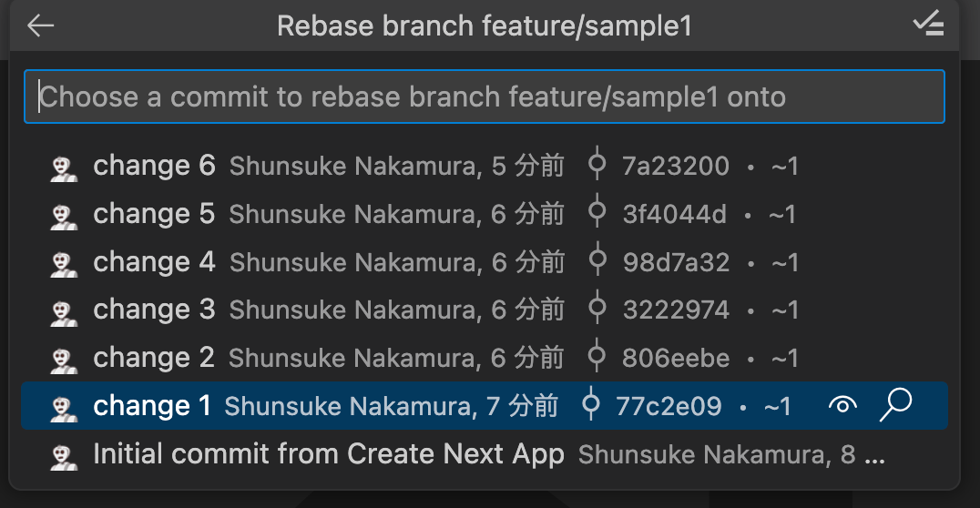Select the change 4 commit row

pyautogui.click(x=485, y=262)
